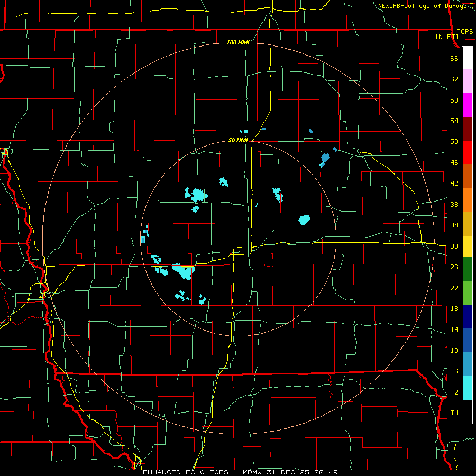
Task: Click the light pink legend swatch
Action: pos(467,81)
